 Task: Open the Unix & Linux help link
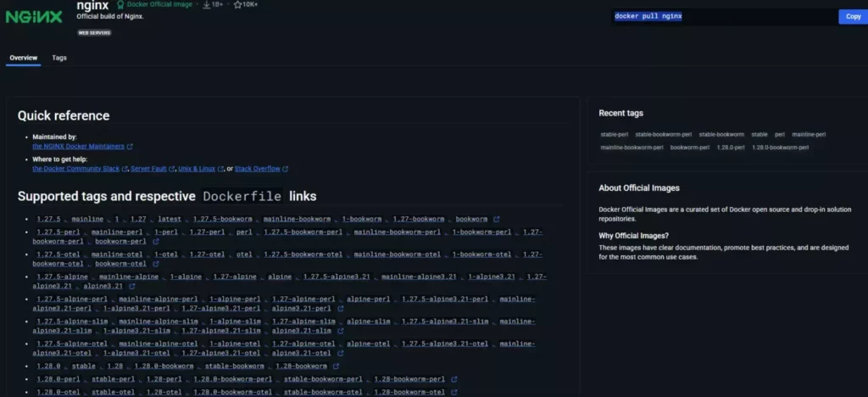(197, 169)
